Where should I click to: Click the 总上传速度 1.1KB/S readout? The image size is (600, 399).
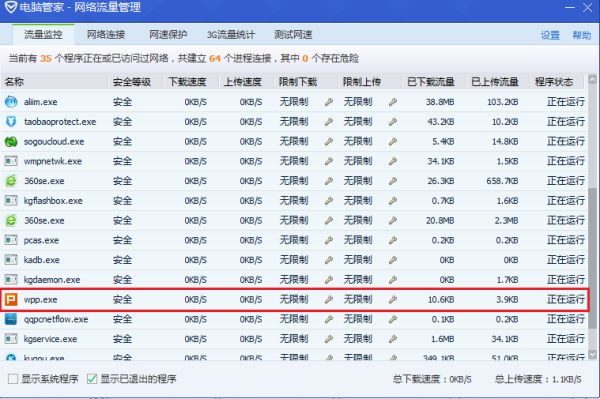(538, 379)
